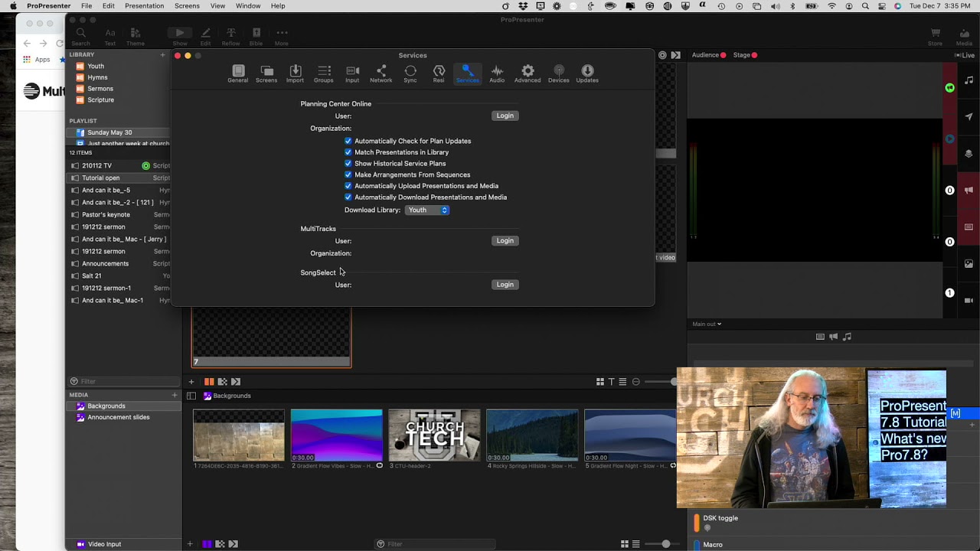980x551 pixels.
Task: Switch slide area to text view
Action: tap(611, 382)
